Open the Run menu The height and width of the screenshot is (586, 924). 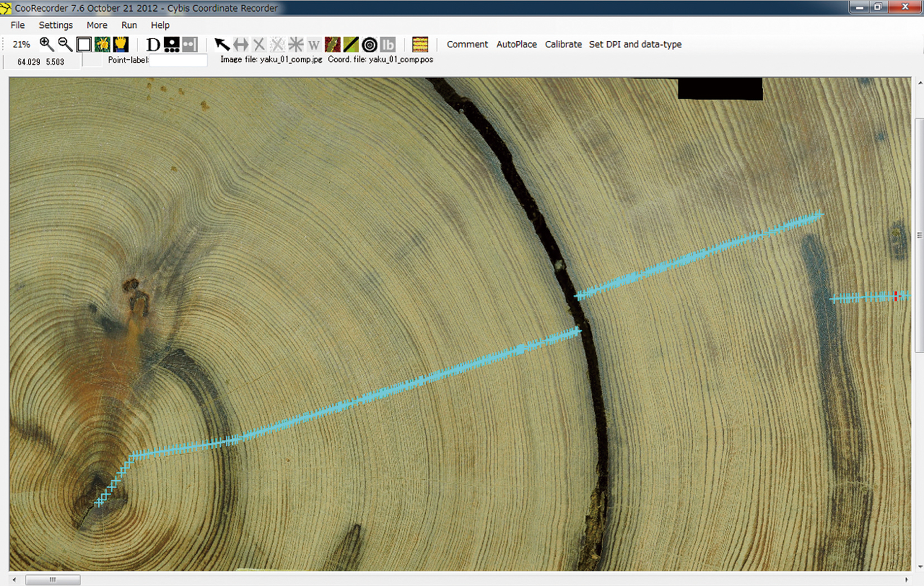pos(129,25)
